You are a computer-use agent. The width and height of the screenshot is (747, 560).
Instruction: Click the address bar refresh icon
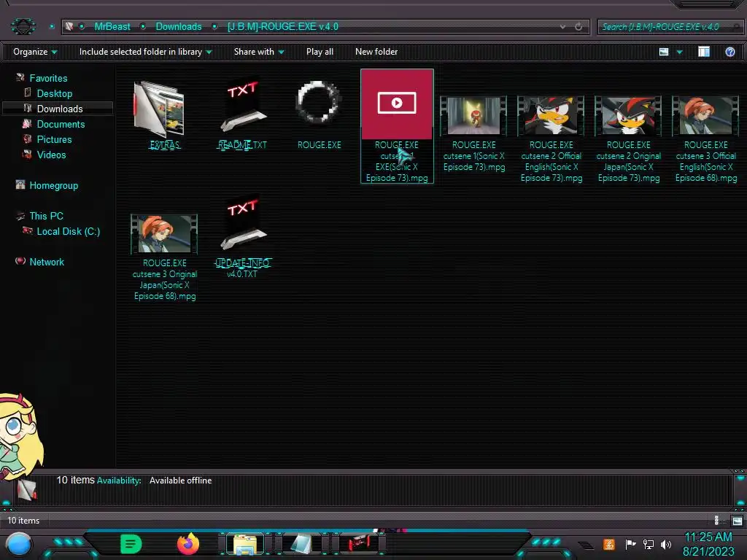point(578,27)
